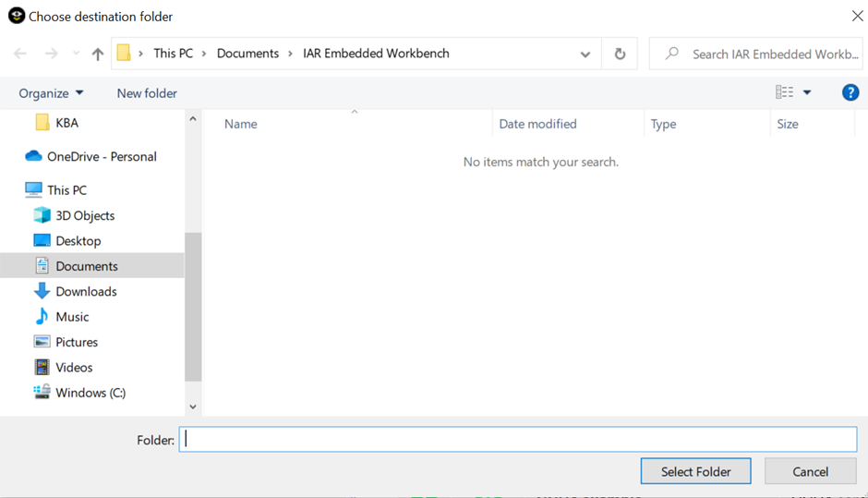Sort by the Date modified column header
The width and height of the screenshot is (868, 498).
point(537,124)
